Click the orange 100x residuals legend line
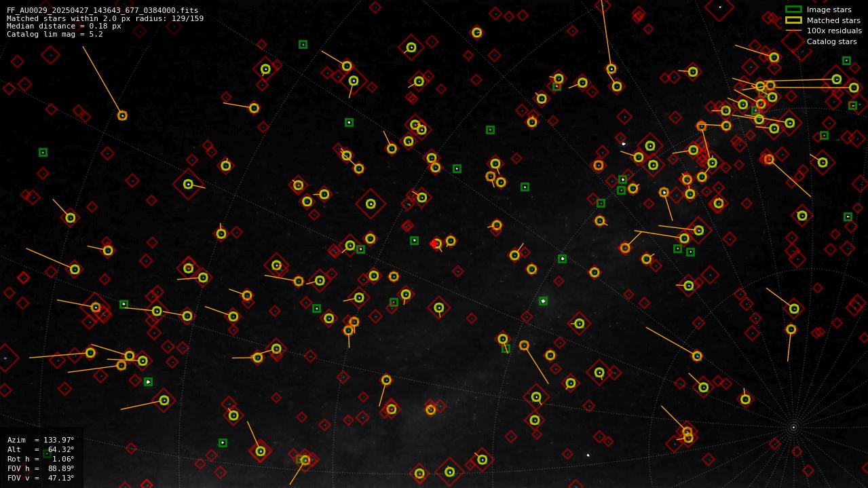This screenshot has width=868, height=488. 793,31
